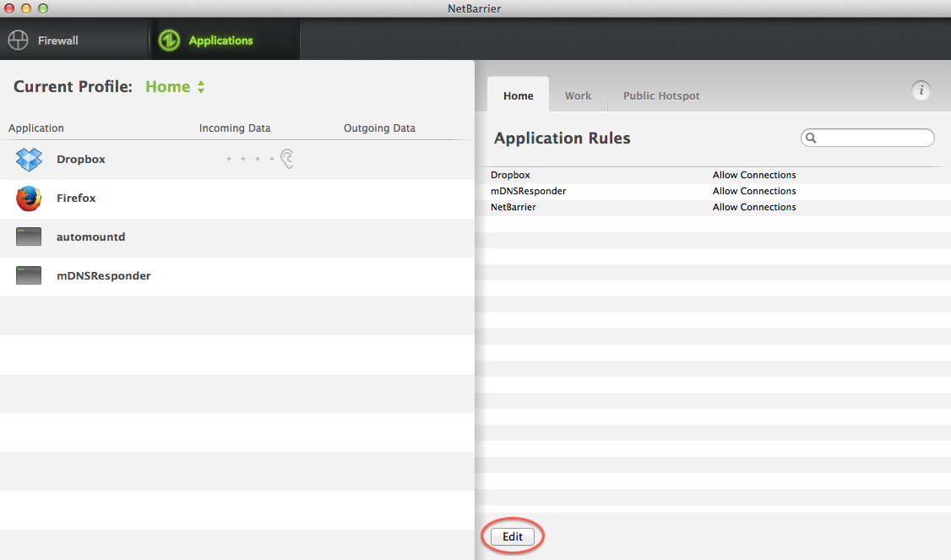
Task: Click the automountd terminal icon
Action: tap(29, 237)
